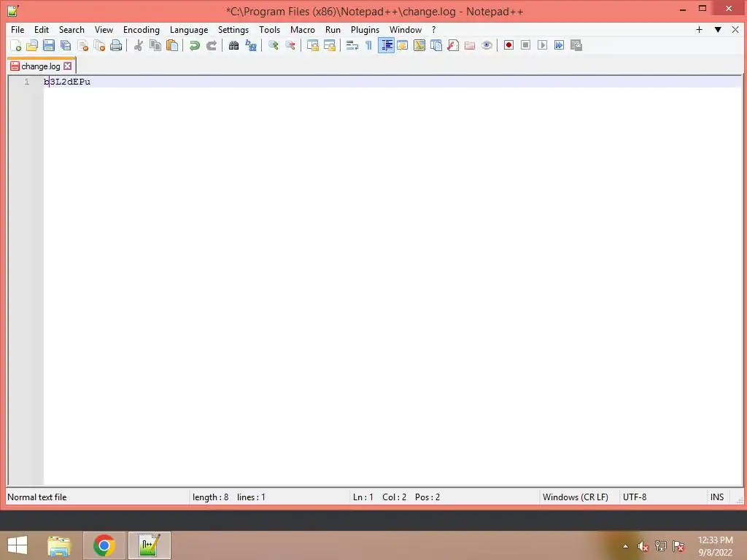
Task: Click the Zoom Out magnifier icon
Action: (x=290, y=45)
